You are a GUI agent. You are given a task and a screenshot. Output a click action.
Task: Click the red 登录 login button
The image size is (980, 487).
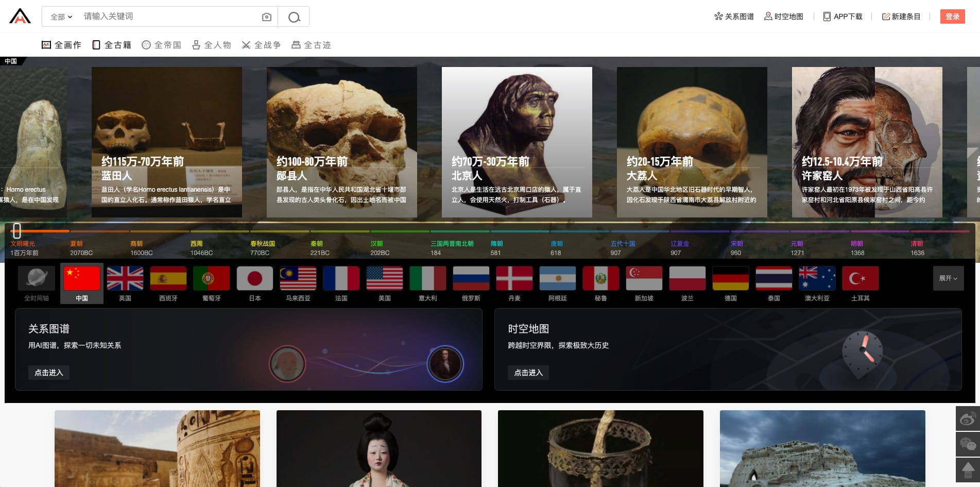(x=952, y=16)
